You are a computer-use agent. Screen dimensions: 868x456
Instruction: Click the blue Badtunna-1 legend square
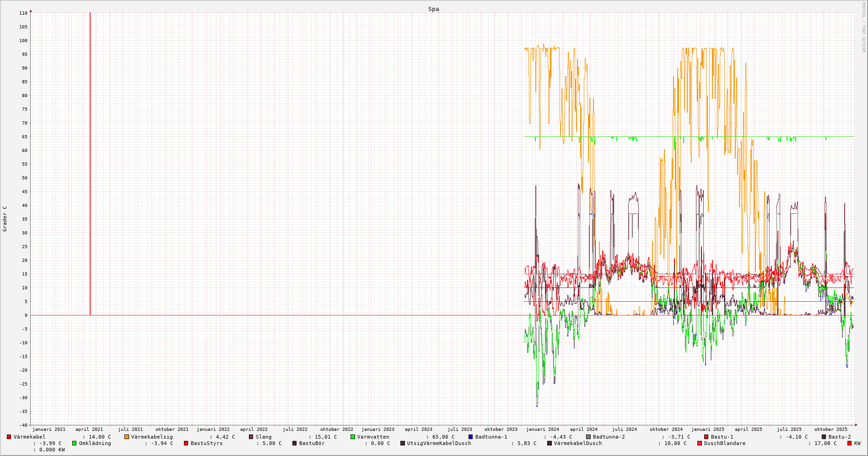pos(470,437)
